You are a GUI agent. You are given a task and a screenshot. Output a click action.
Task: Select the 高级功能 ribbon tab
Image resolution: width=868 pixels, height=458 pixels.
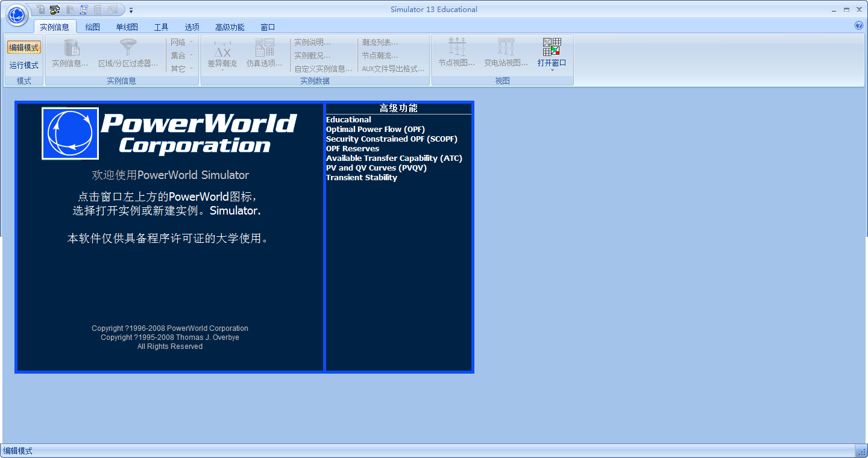pos(230,27)
